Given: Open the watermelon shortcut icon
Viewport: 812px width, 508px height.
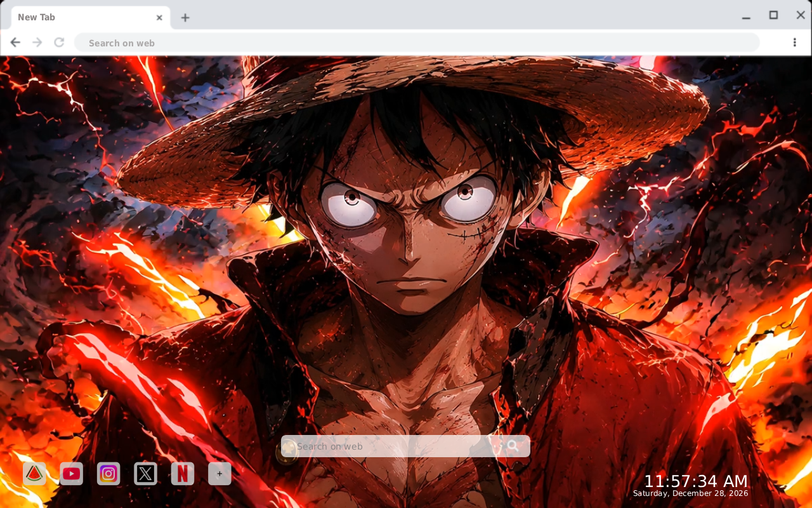Looking at the screenshot, I should [34, 474].
